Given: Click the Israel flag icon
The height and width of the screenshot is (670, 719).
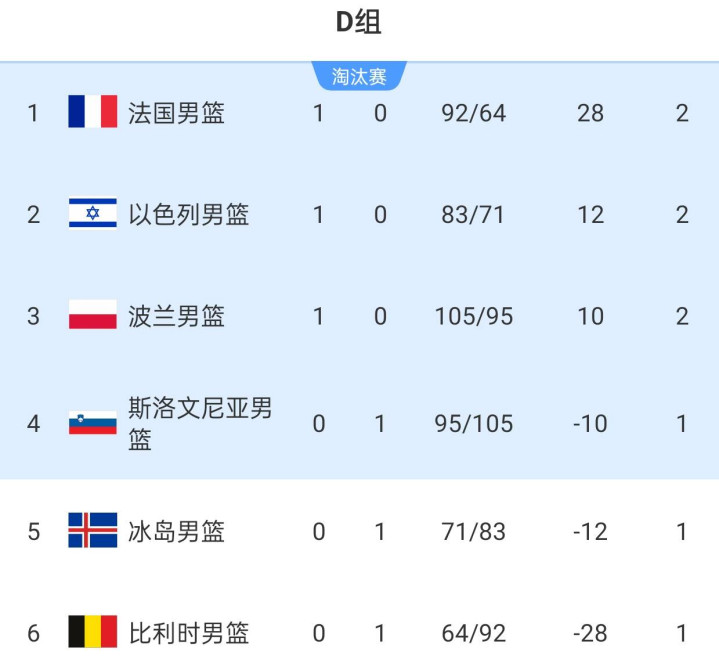Looking at the screenshot, I should tap(92, 214).
